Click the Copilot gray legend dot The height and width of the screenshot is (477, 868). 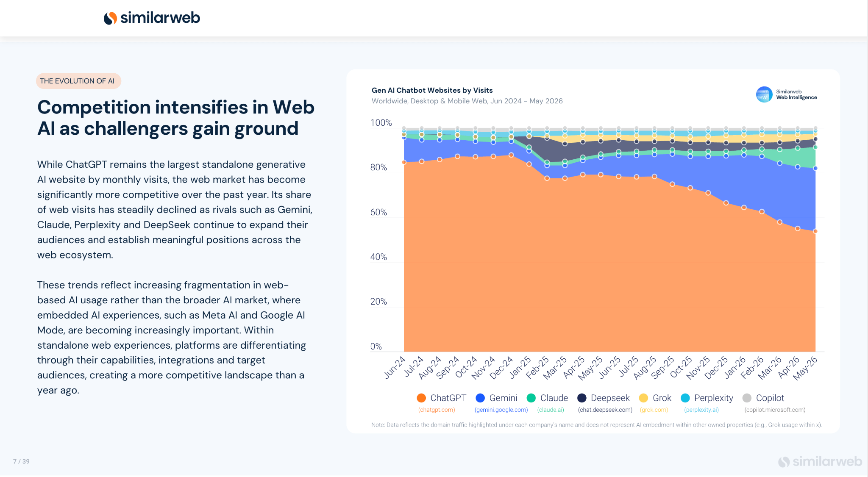(x=747, y=398)
